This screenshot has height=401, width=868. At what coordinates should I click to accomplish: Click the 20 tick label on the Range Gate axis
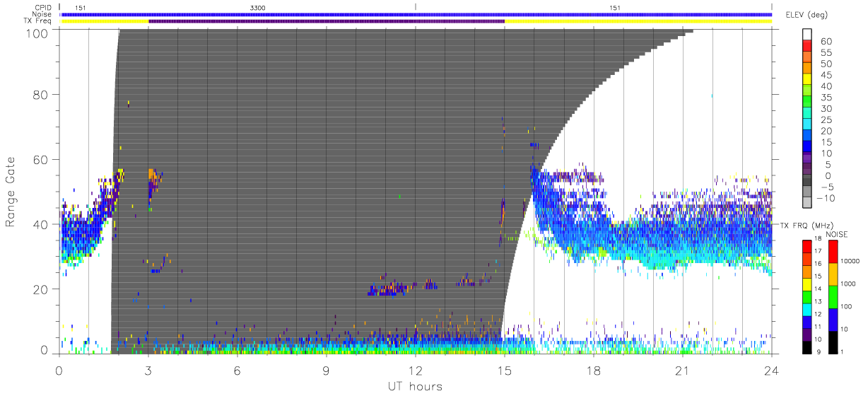pos(40,289)
